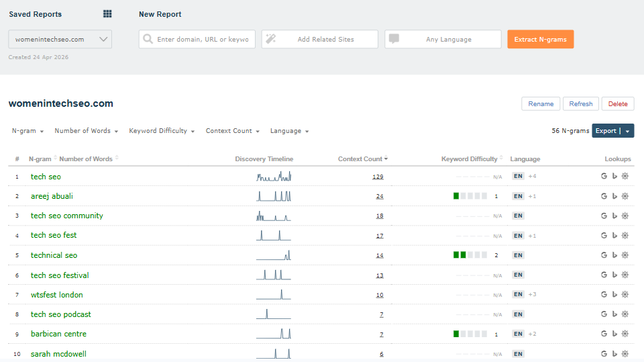The image size is (644, 362).
Task: Click the Google lookup icon for technical seo
Action: coord(604,255)
